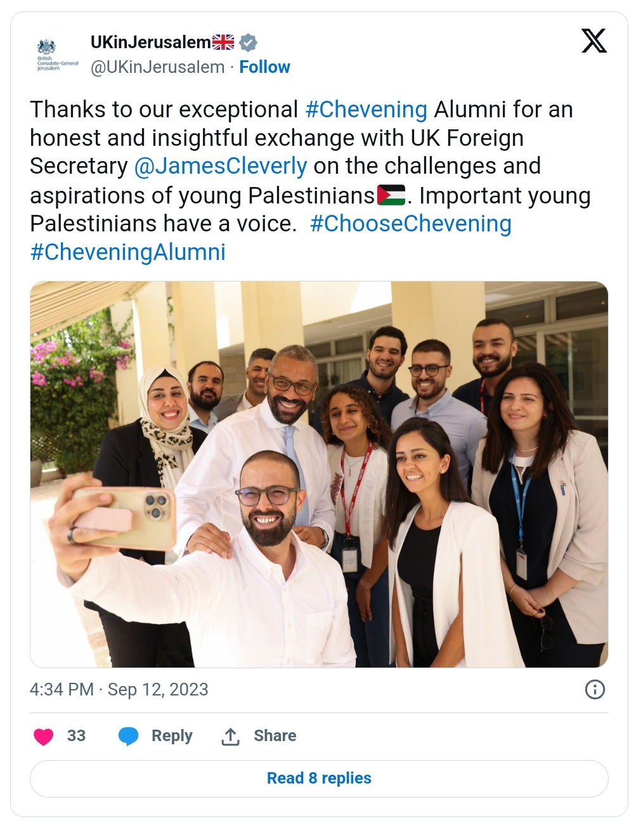Follow the UKinJerusalem account
Image resolution: width=641 pixels, height=840 pixels.
(264, 67)
